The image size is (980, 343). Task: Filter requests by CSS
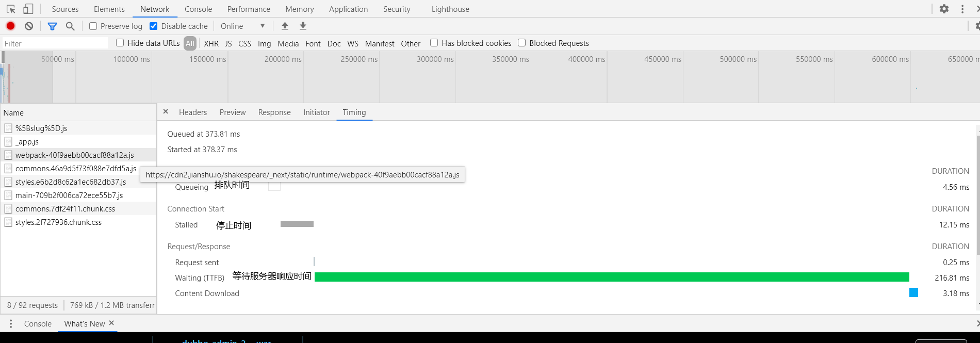(245, 43)
